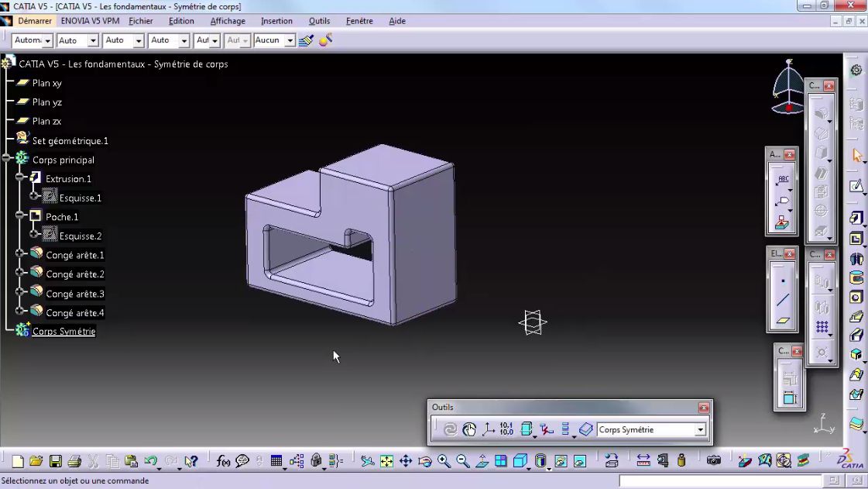Open the Démarrer menu

point(34,21)
